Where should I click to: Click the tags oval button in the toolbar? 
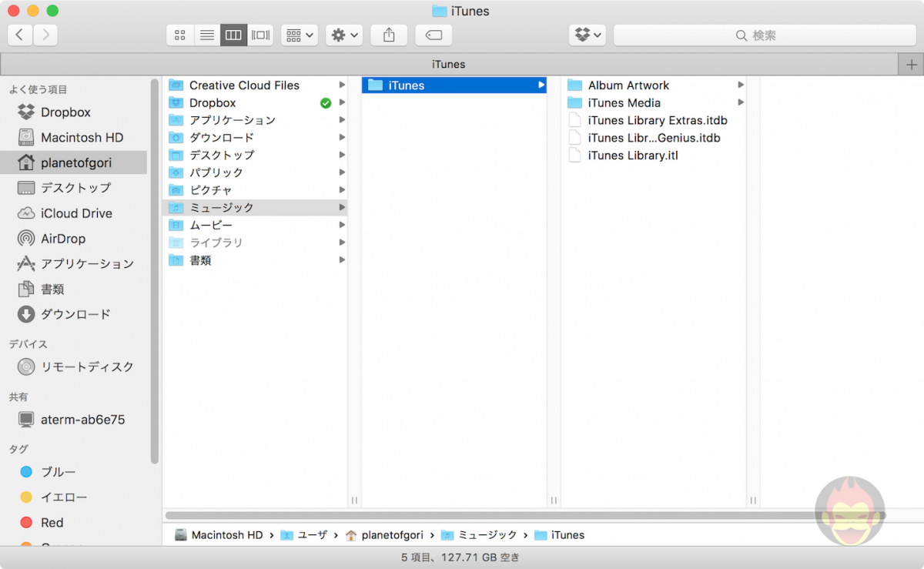point(433,35)
